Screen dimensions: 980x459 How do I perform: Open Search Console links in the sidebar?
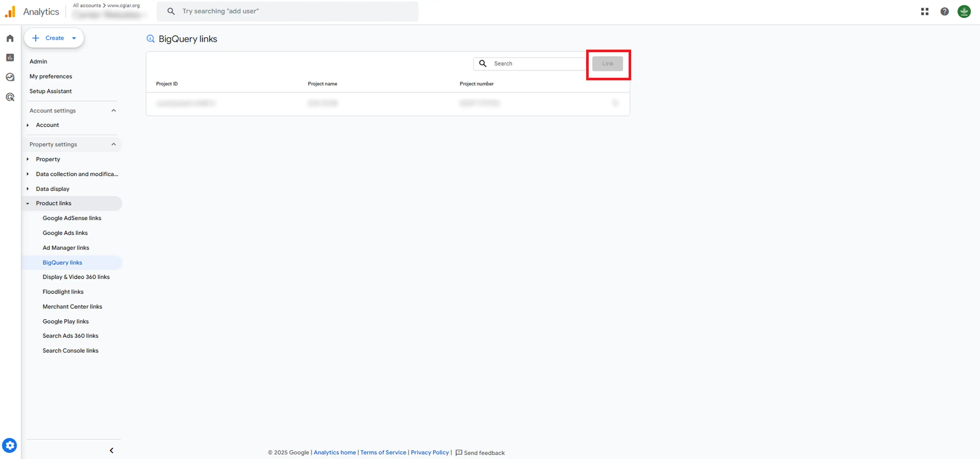[70, 351]
